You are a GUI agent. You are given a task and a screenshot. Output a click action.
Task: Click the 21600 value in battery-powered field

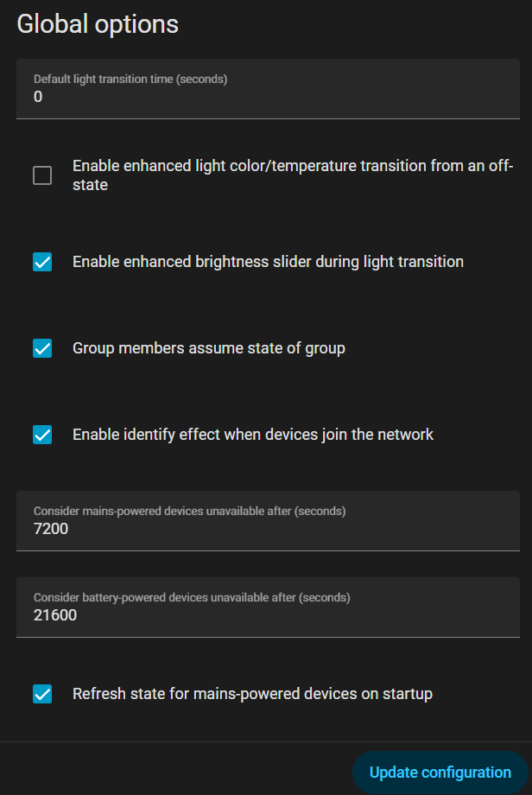[x=55, y=616]
